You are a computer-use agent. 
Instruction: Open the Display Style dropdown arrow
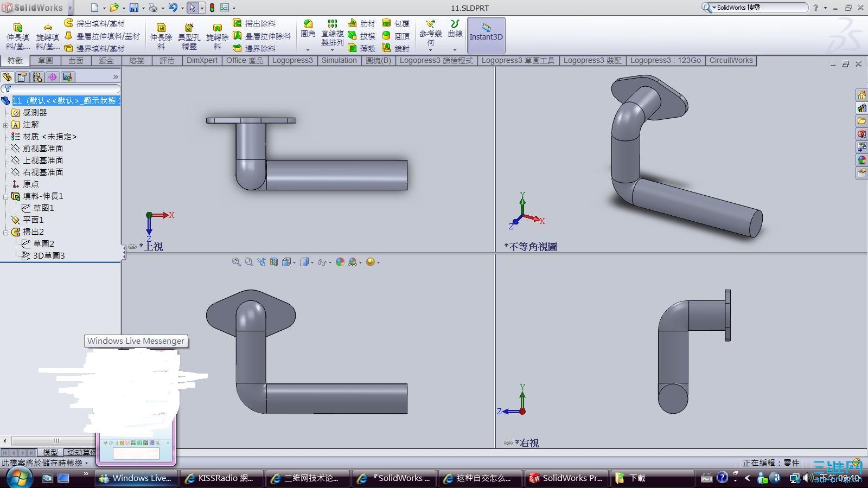tap(312, 262)
